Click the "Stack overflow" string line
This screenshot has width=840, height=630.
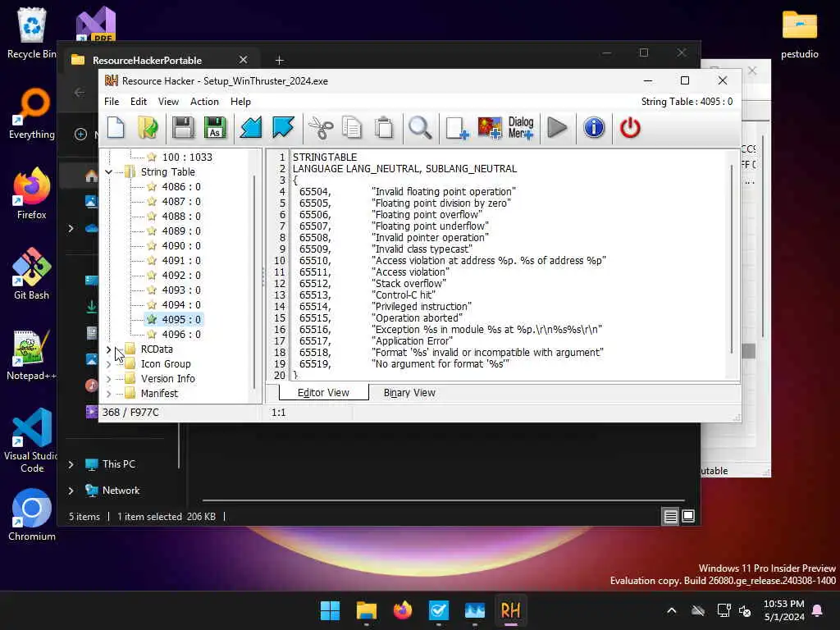tap(409, 283)
